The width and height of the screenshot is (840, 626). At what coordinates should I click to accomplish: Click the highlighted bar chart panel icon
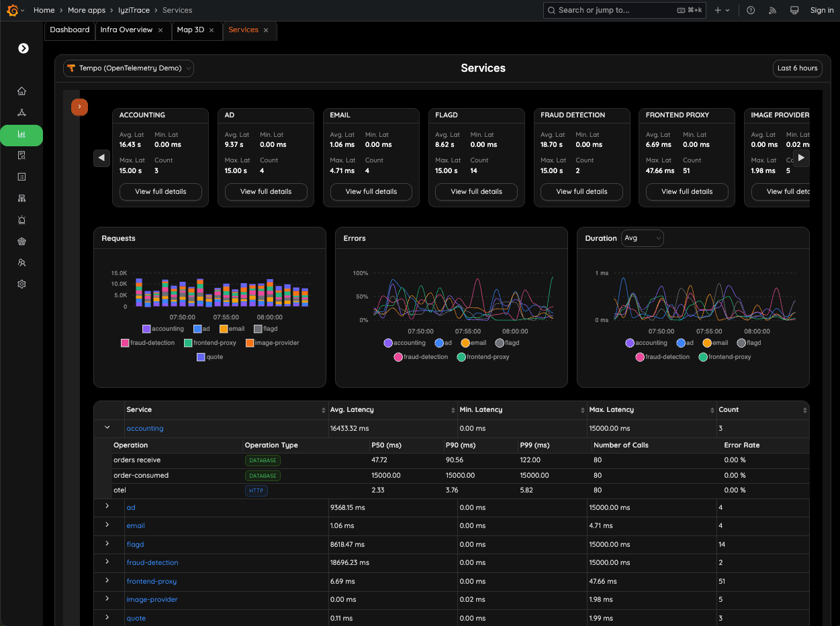pyautogui.click(x=21, y=135)
